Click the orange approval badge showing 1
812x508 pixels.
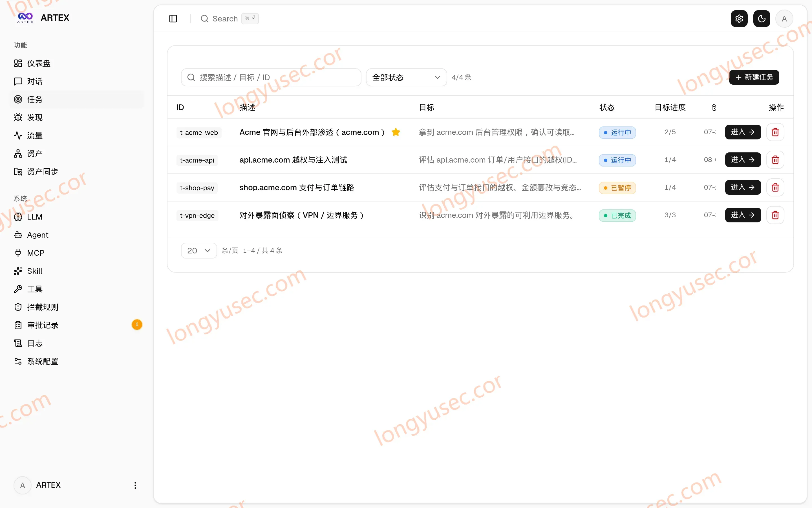[137, 325]
